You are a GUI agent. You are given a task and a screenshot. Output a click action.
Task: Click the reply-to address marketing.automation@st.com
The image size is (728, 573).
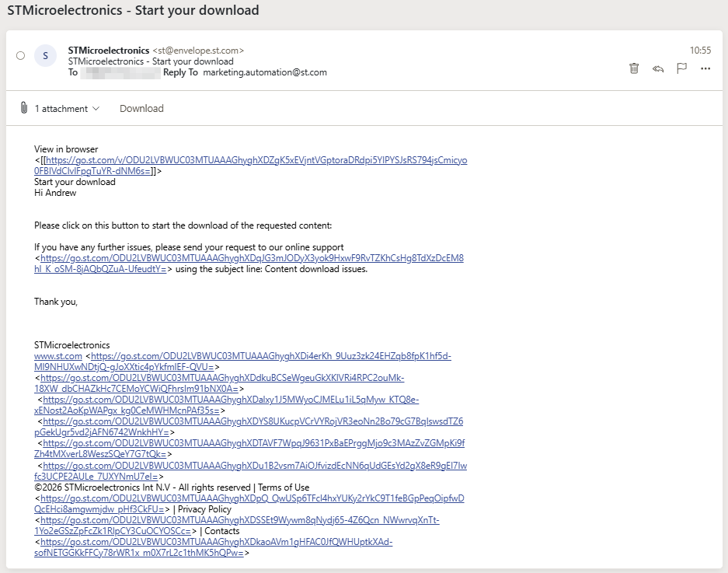[x=265, y=72]
